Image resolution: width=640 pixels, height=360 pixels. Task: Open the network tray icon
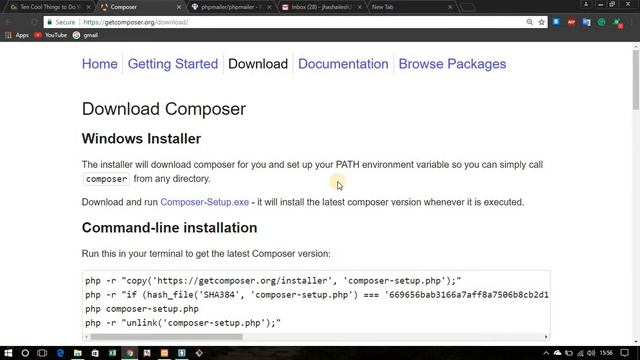click(x=580, y=353)
